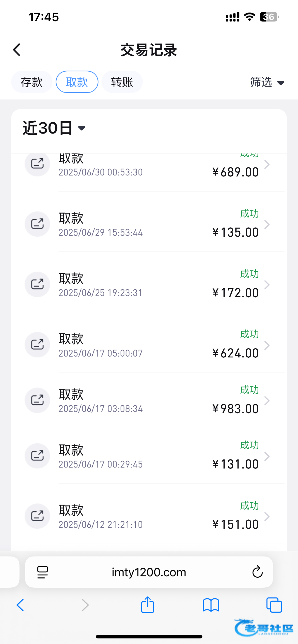Go back with Safari's back arrow

point(20,605)
